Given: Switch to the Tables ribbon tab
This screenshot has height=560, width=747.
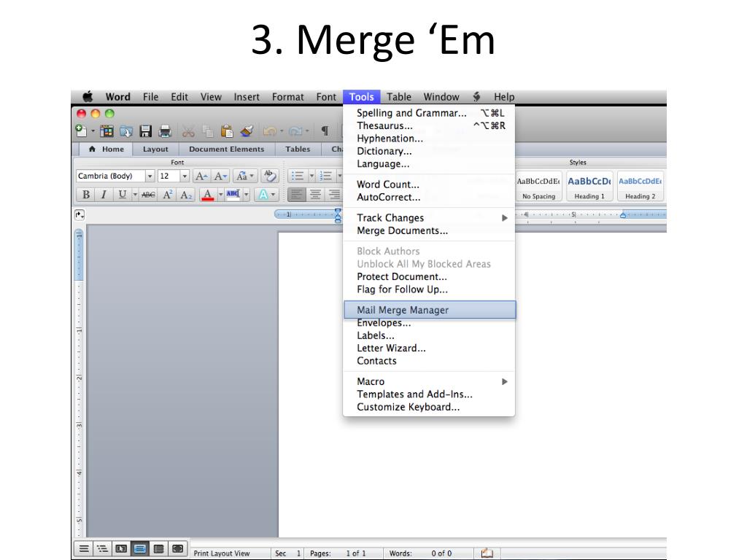Looking at the screenshot, I should click(x=298, y=149).
